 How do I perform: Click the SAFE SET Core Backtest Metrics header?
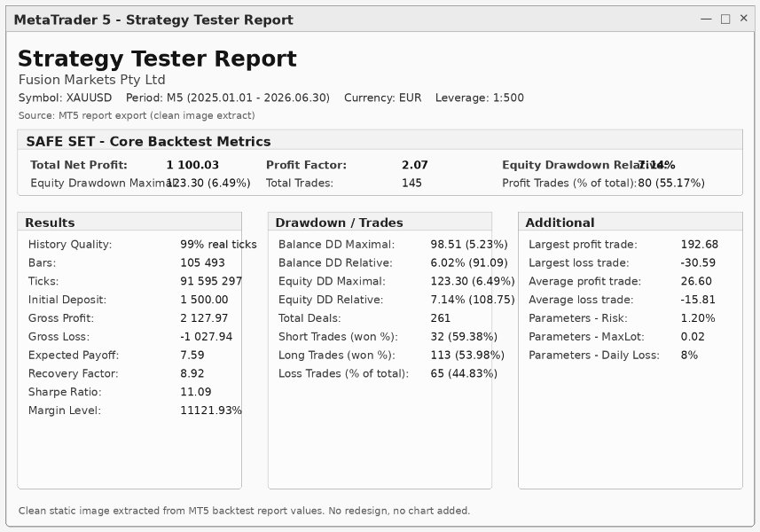click(x=148, y=142)
